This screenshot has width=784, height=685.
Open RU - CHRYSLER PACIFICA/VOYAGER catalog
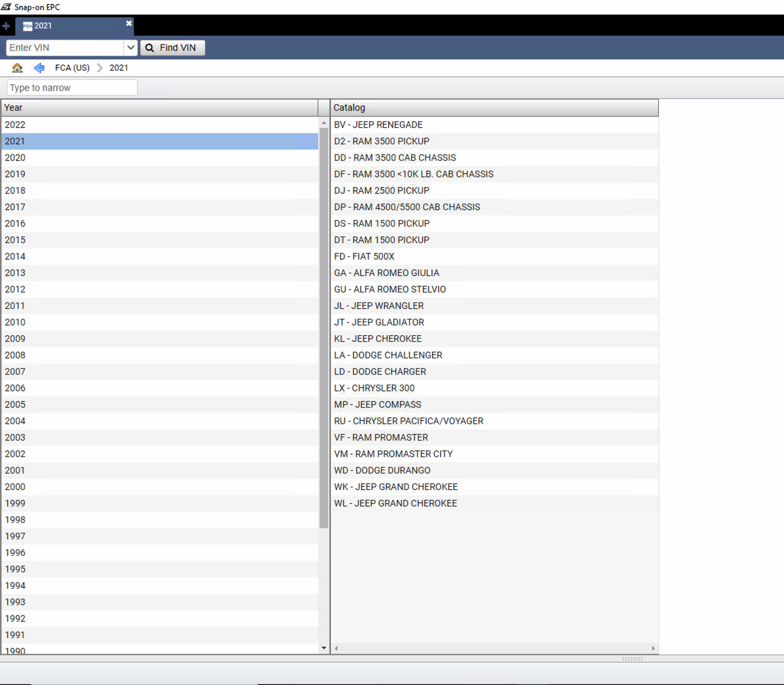[x=495, y=421]
